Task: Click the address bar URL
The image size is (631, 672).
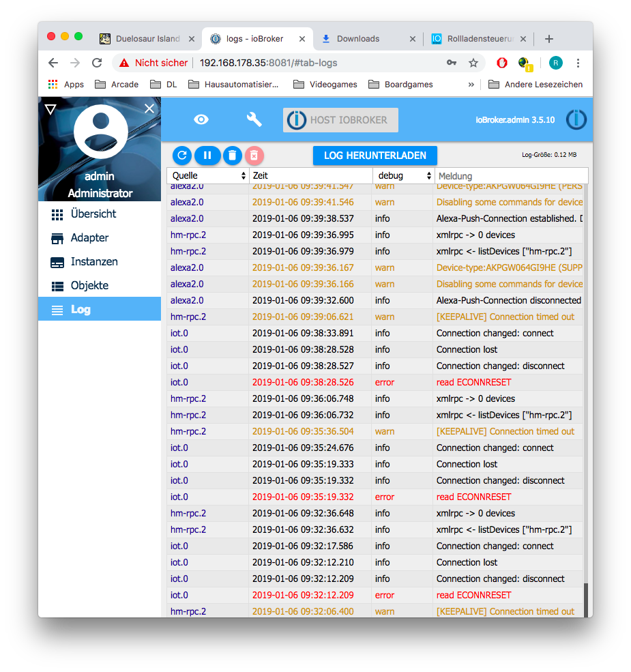Action: coord(268,63)
